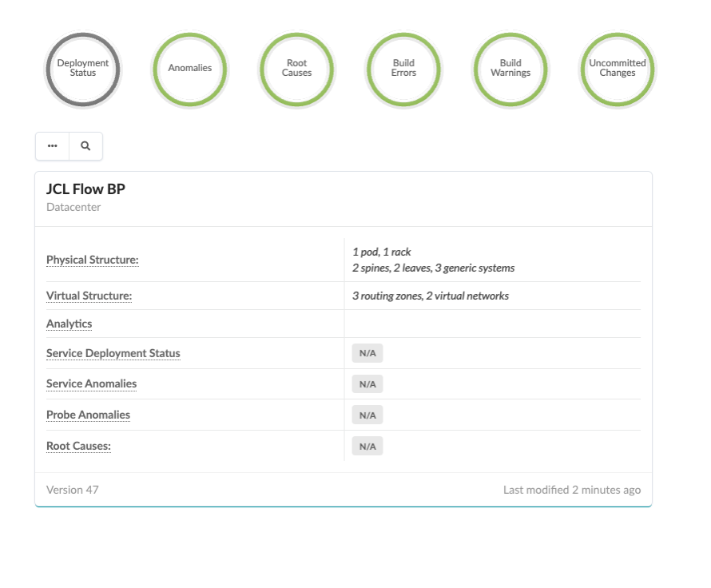Select the Analytics row label
Viewport: 711px width, 588px height.
coord(69,324)
